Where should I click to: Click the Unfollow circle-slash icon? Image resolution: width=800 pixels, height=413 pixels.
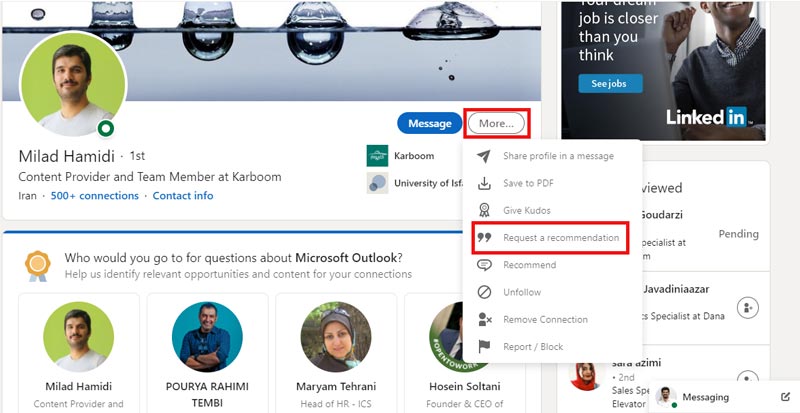pyautogui.click(x=484, y=292)
